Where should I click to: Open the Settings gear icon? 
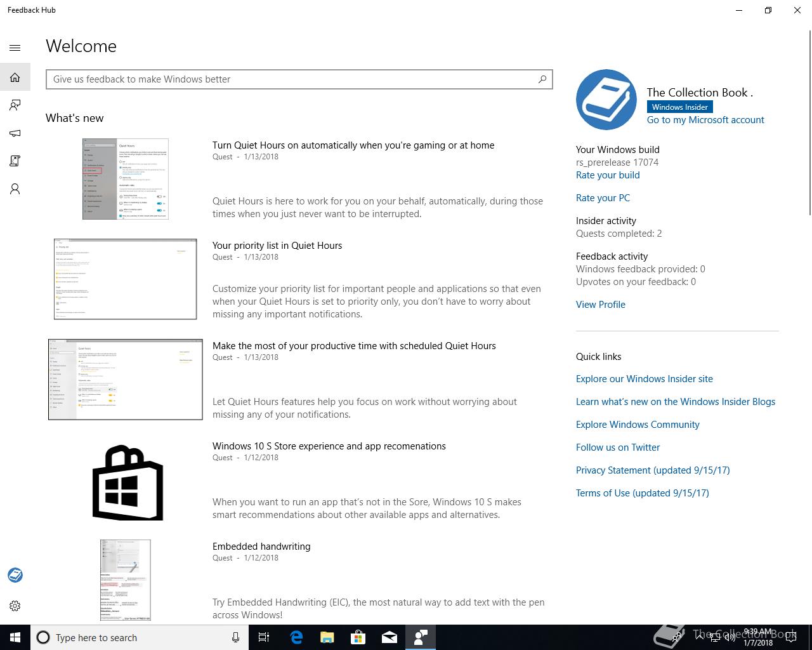click(x=15, y=606)
